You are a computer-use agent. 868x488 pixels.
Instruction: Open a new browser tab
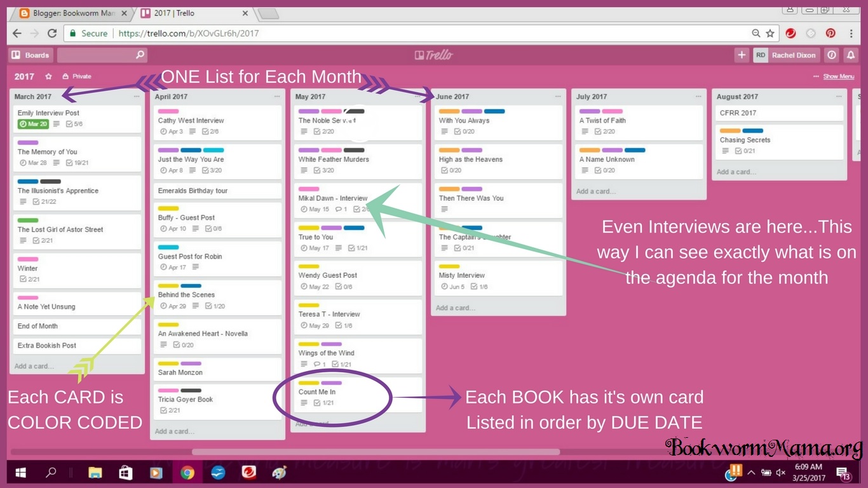[x=268, y=13]
